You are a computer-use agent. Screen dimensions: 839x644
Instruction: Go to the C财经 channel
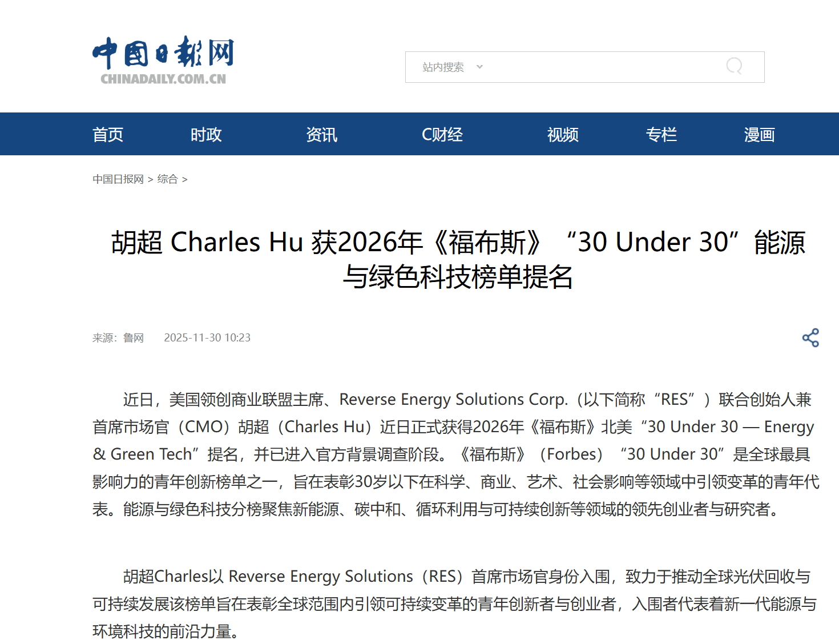click(442, 134)
